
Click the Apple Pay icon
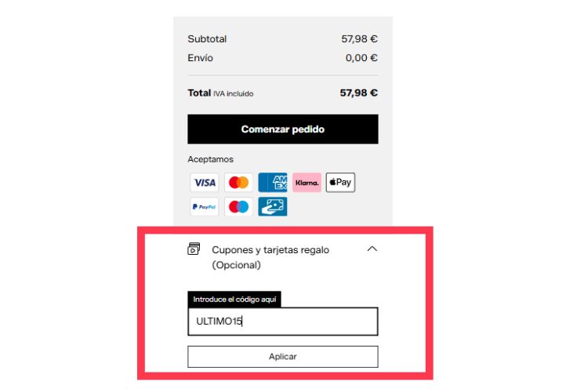click(340, 183)
